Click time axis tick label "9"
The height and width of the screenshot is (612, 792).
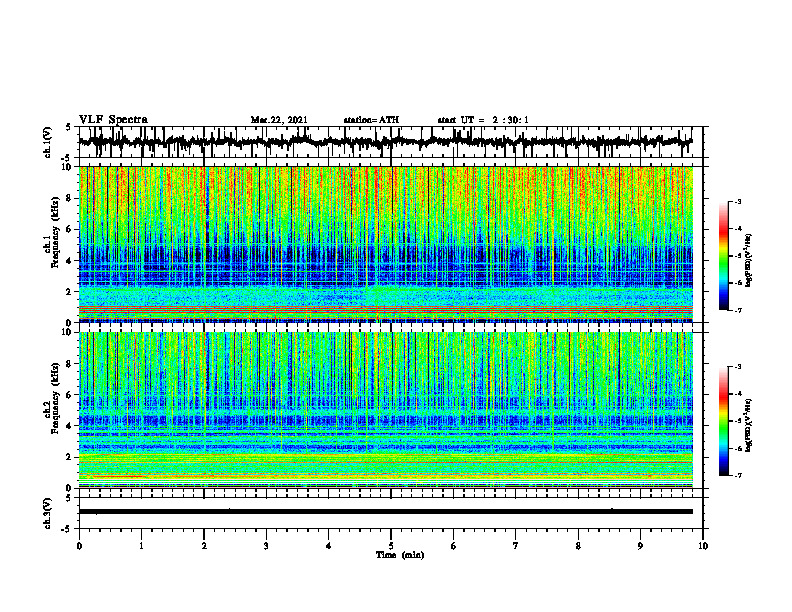[x=640, y=546]
